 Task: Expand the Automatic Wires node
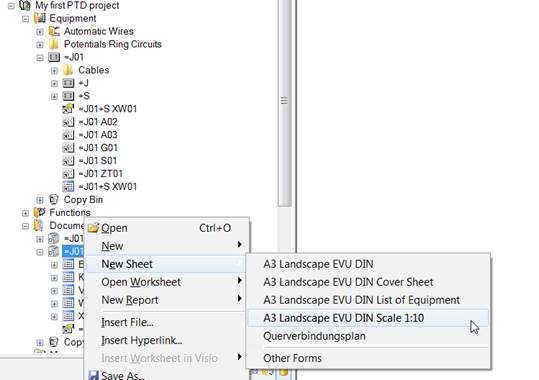coord(40,32)
